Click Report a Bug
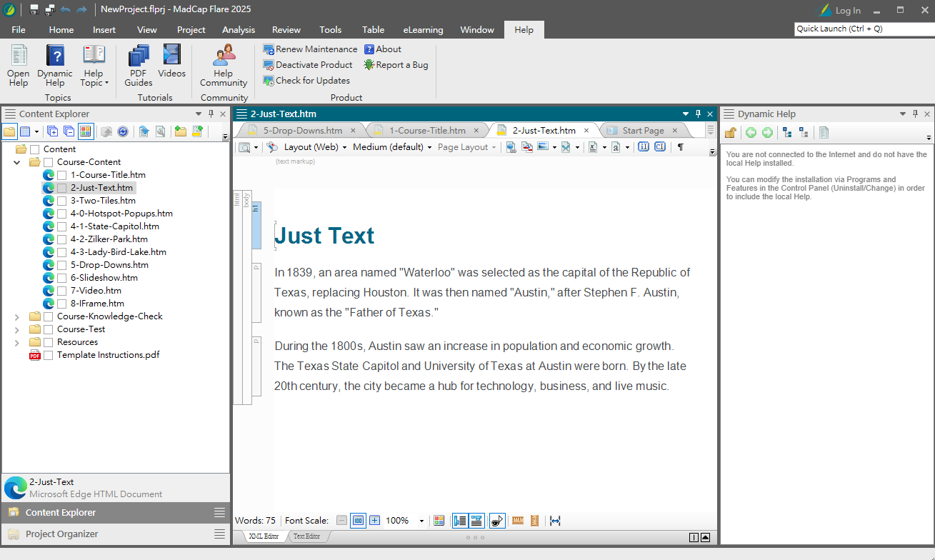The width and height of the screenshot is (935, 560). tap(396, 65)
